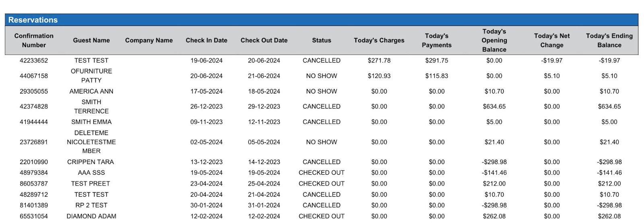
Task: Click the Today's Payments column header
Action: pos(437,40)
